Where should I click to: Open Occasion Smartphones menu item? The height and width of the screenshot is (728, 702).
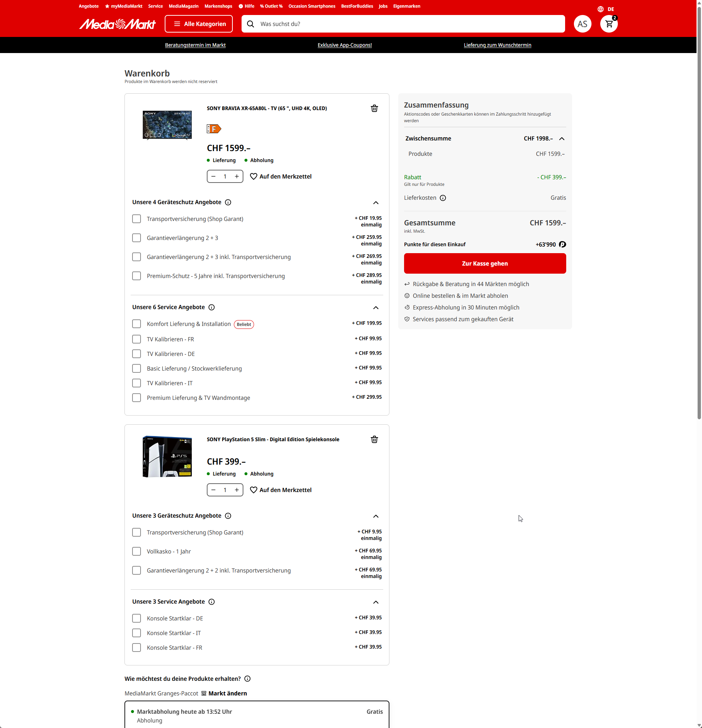point(312,6)
